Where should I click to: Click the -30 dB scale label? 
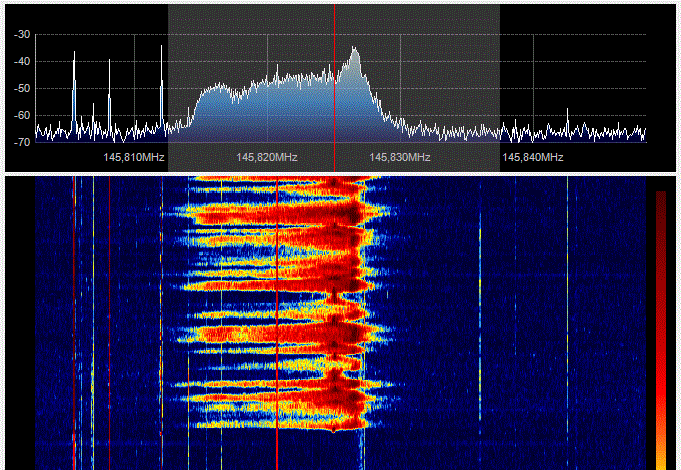(x=22, y=35)
